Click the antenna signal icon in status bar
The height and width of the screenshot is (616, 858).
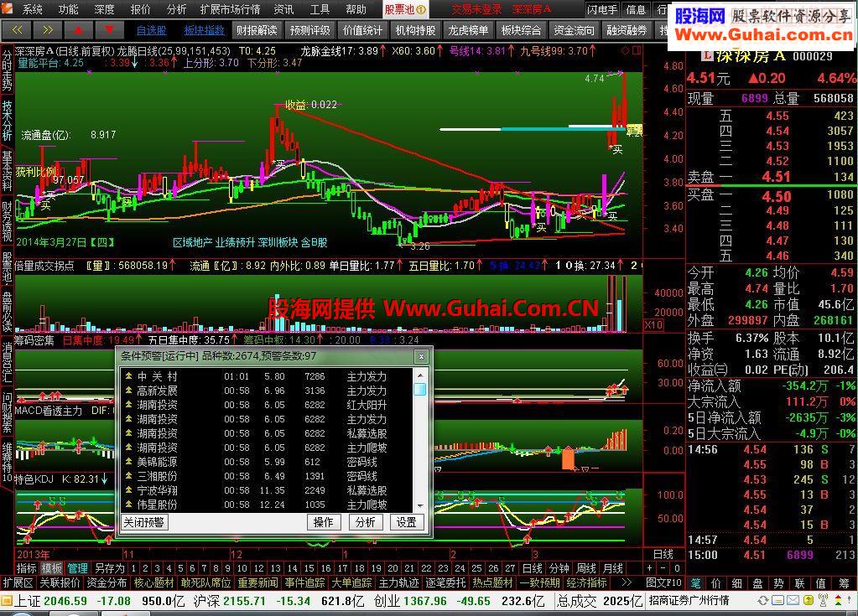click(823, 601)
